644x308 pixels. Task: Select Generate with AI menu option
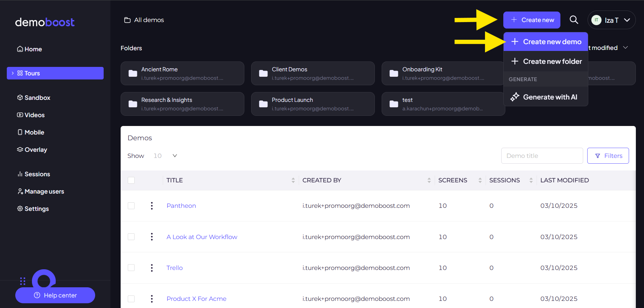[x=546, y=97]
